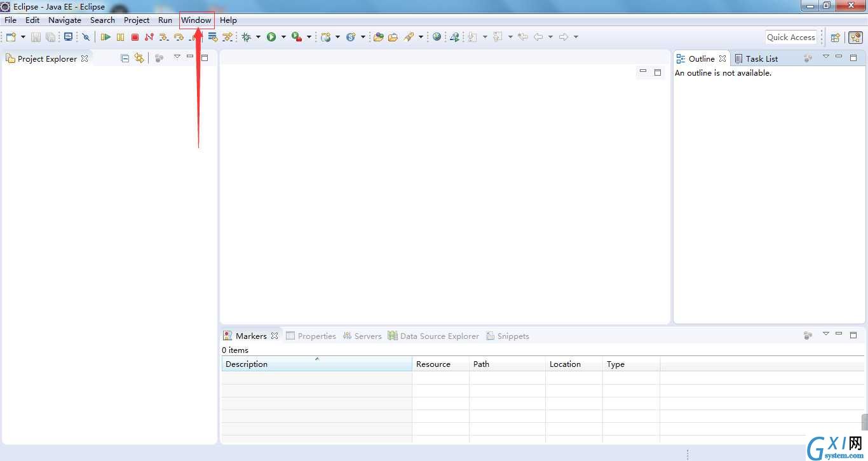
Task: Expand the New Dynamic Web Project dropdown
Action: point(337,37)
